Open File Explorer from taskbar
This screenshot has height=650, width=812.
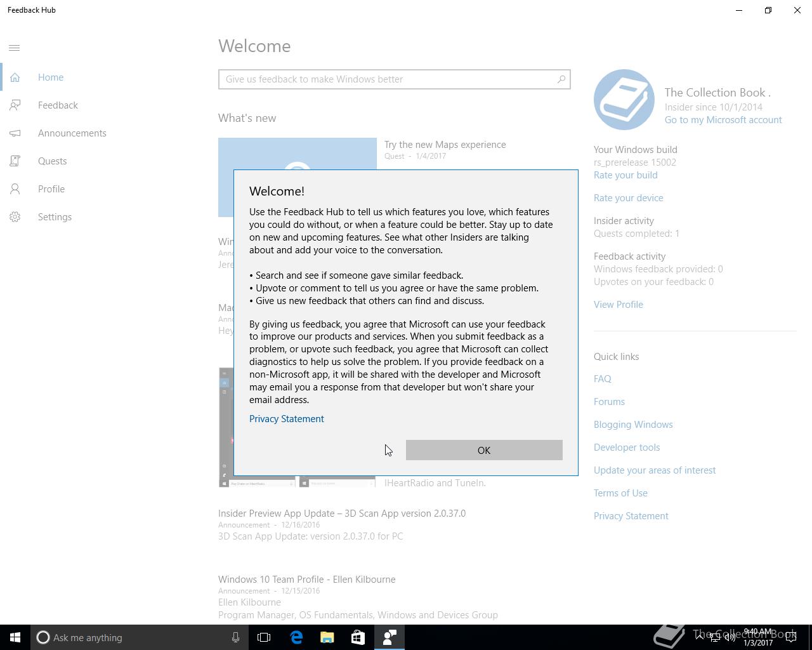coord(327,637)
